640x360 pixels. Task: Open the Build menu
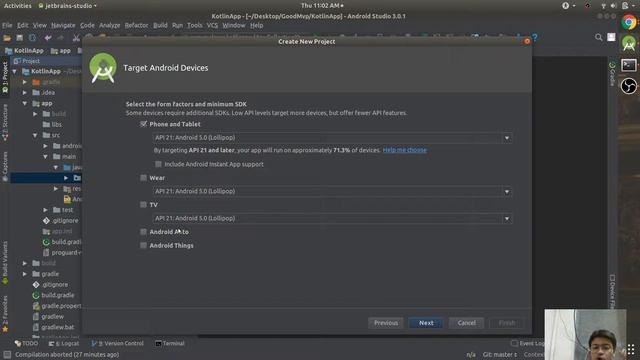pos(160,25)
